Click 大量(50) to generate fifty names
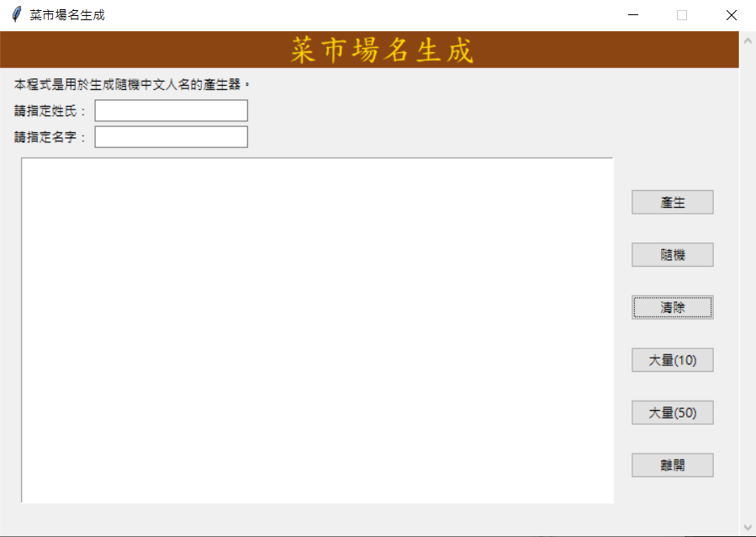Viewport: 756px width, 537px height. pyautogui.click(x=672, y=412)
